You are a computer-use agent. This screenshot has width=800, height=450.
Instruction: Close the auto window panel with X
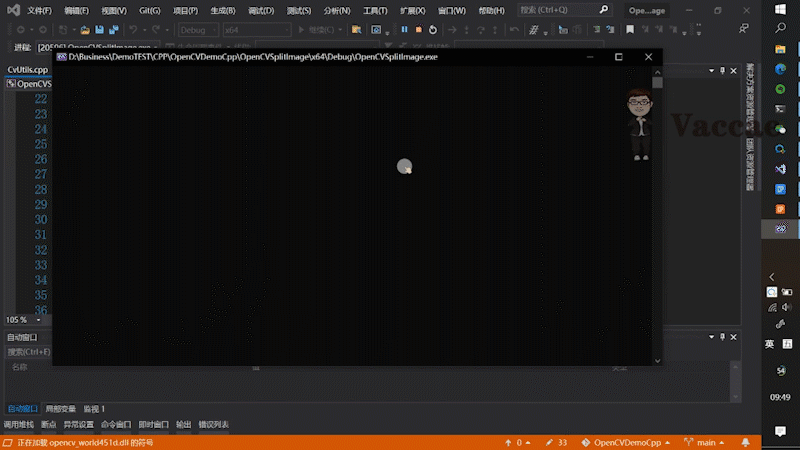pyautogui.click(x=734, y=337)
